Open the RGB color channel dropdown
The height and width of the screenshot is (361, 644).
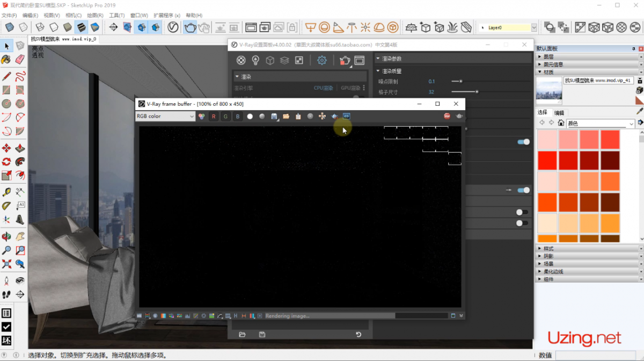165,116
